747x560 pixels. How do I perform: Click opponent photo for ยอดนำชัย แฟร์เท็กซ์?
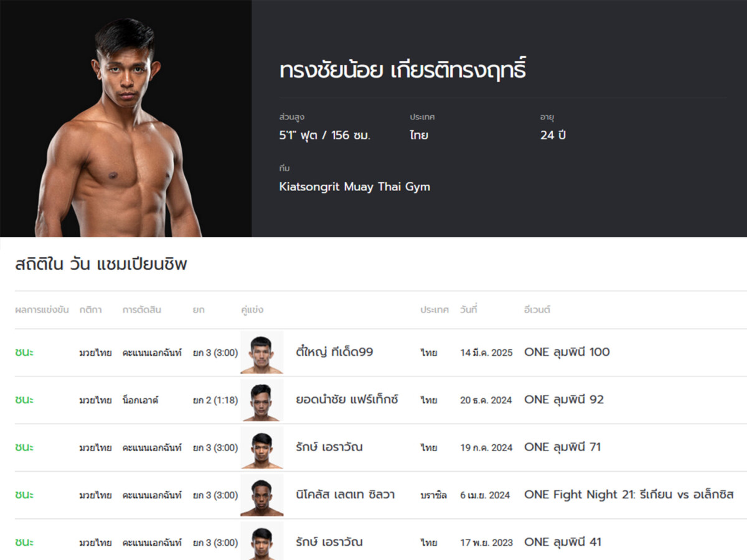coord(261,400)
